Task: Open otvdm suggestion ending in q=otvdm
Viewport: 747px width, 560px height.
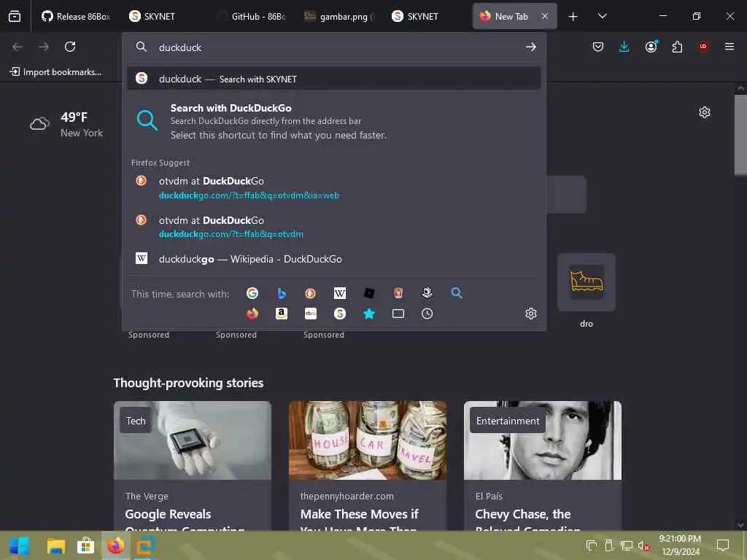Action: click(333, 227)
